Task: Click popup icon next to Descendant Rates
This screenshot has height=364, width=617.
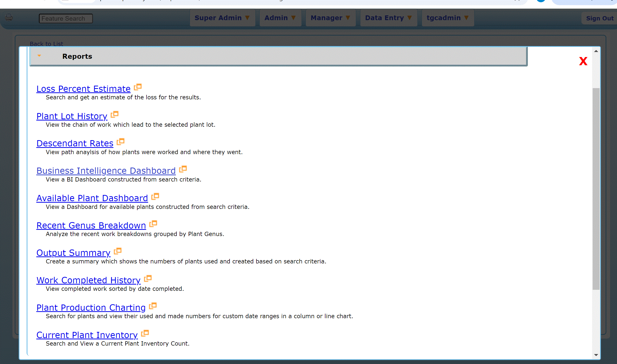Action: pos(121,142)
